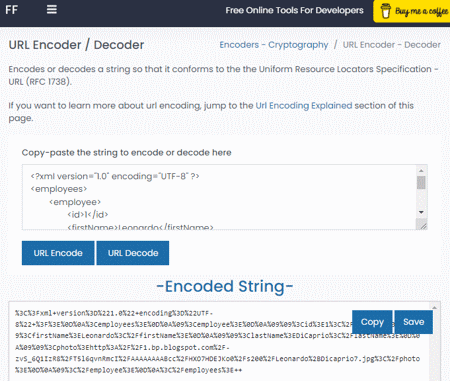Click the Copy-paste the string label
This screenshot has width=450, height=381.
126,153
